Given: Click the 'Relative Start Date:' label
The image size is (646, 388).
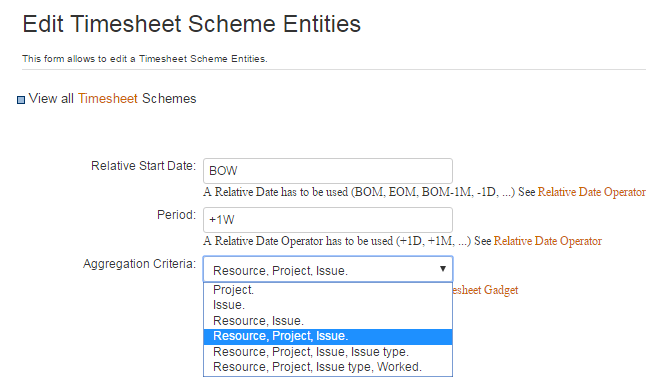Looking at the screenshot, I should 143,166.
